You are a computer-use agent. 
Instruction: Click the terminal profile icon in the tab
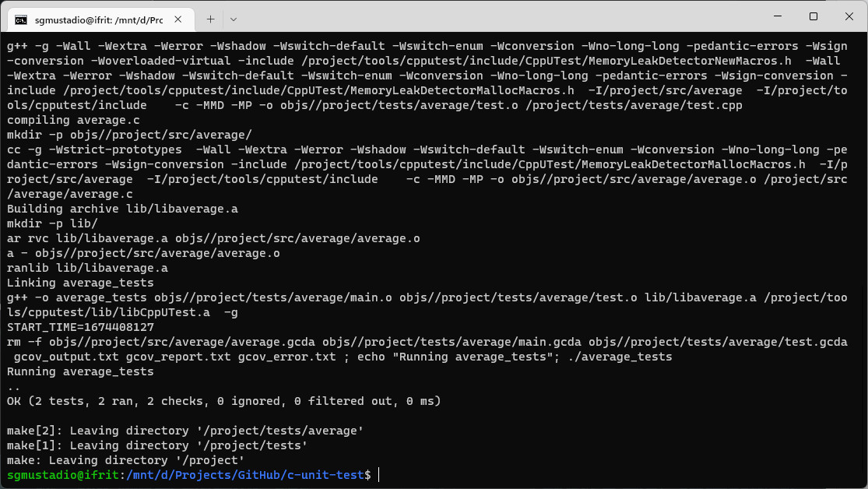coord(22,18)
